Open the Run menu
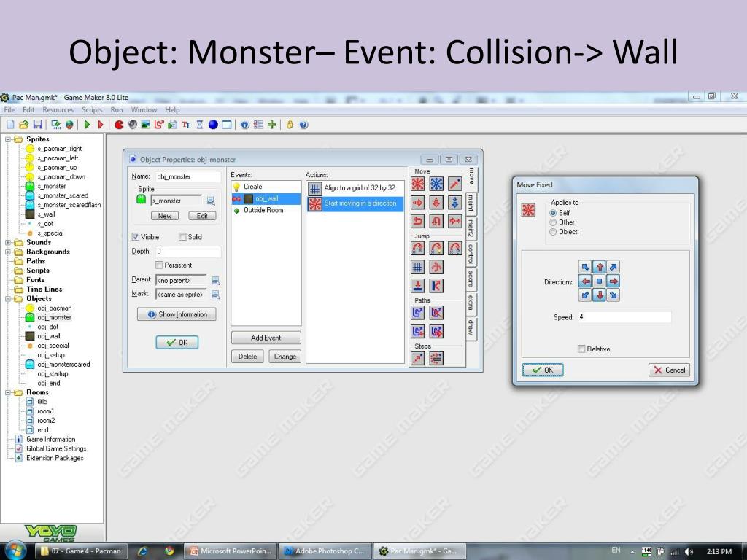Screen dimensions: 747x560 [117, 110]
